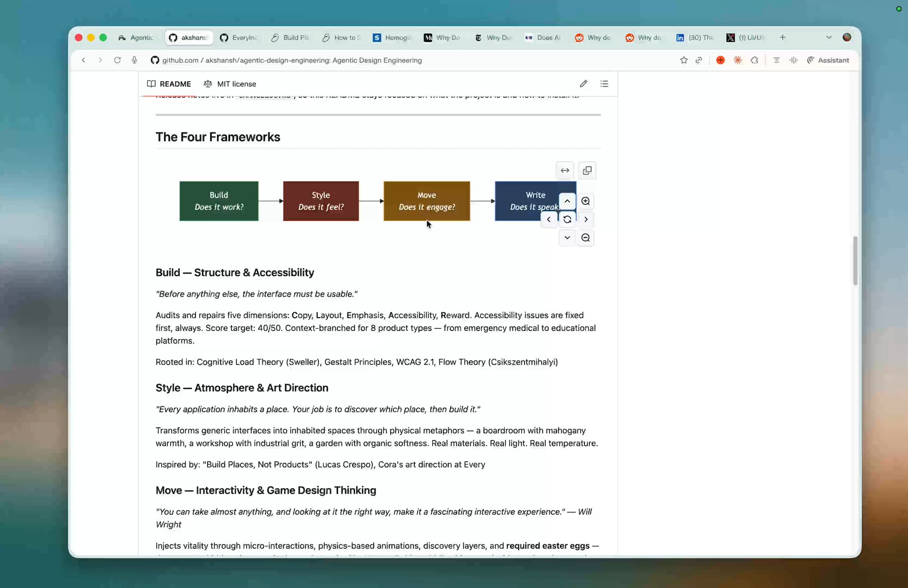Screen dimensions: 908x588
Task: Open the Assistant from the toolbar
Action: 829,60
